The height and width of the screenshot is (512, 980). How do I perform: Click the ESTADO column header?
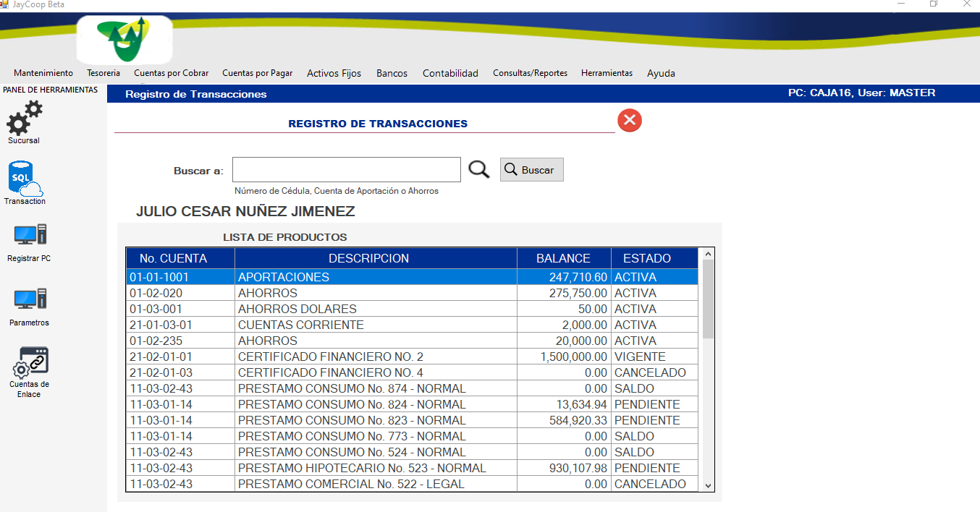point(654,258)
